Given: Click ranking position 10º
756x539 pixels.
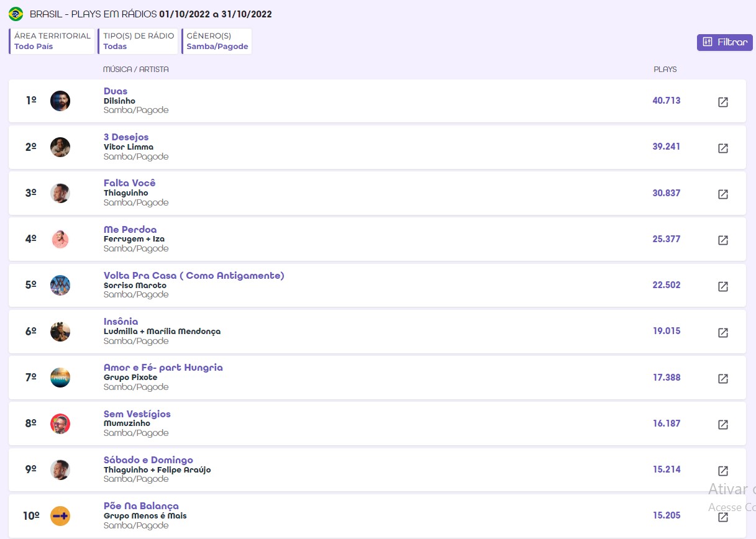Looking at the screenshot, I should [x=31, y=516].
